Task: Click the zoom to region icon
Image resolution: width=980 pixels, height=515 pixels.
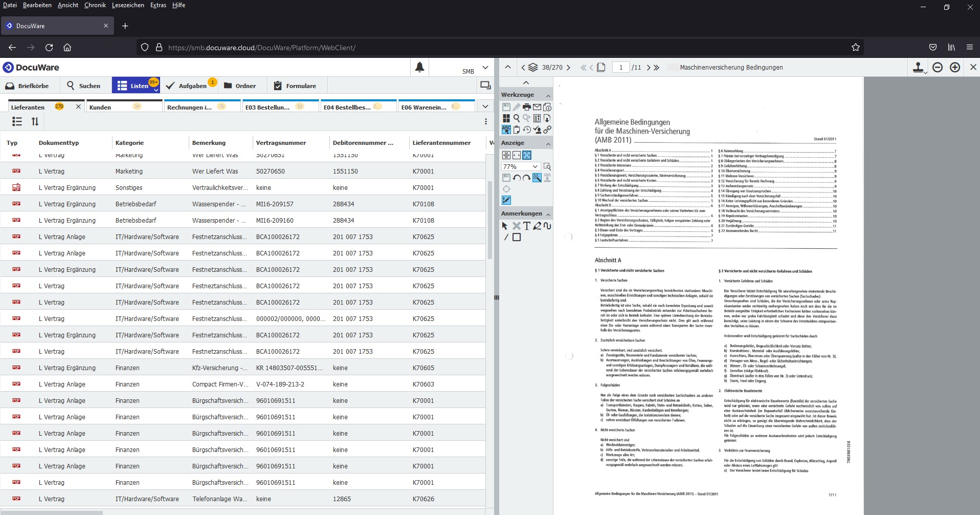Action: 547,166
